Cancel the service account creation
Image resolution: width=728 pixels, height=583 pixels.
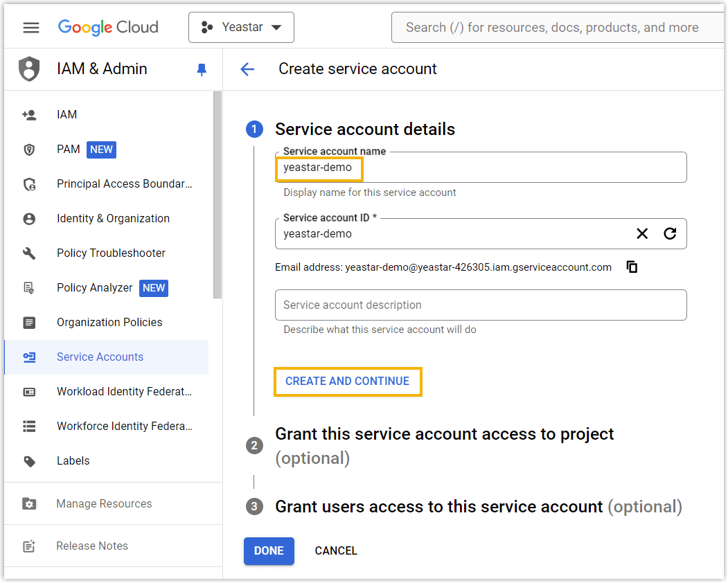336,550
